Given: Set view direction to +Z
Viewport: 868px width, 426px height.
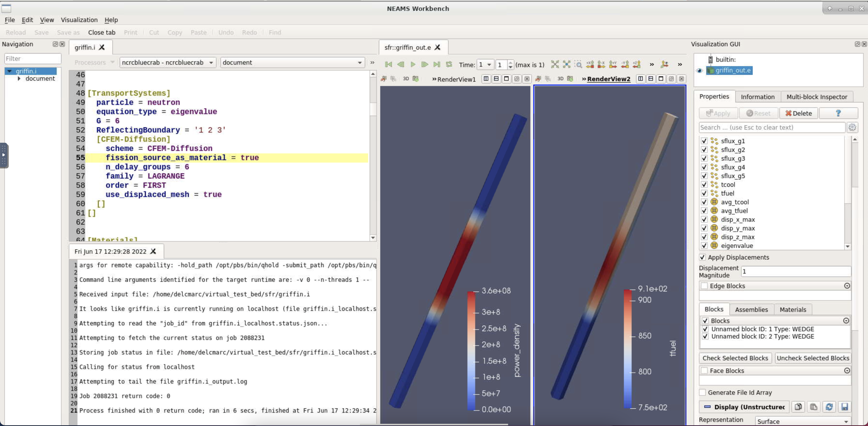Looking at the screenshot, I should pos(636,64).
